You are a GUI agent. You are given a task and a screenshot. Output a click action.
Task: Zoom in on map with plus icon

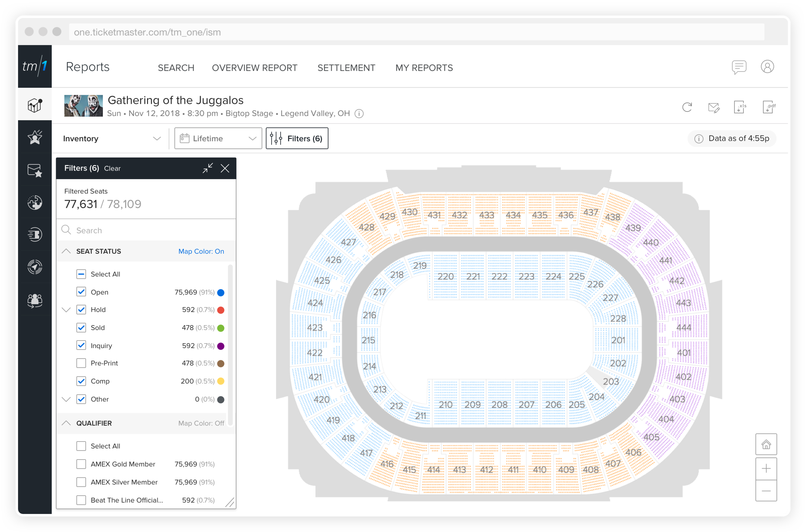(766, 469)
